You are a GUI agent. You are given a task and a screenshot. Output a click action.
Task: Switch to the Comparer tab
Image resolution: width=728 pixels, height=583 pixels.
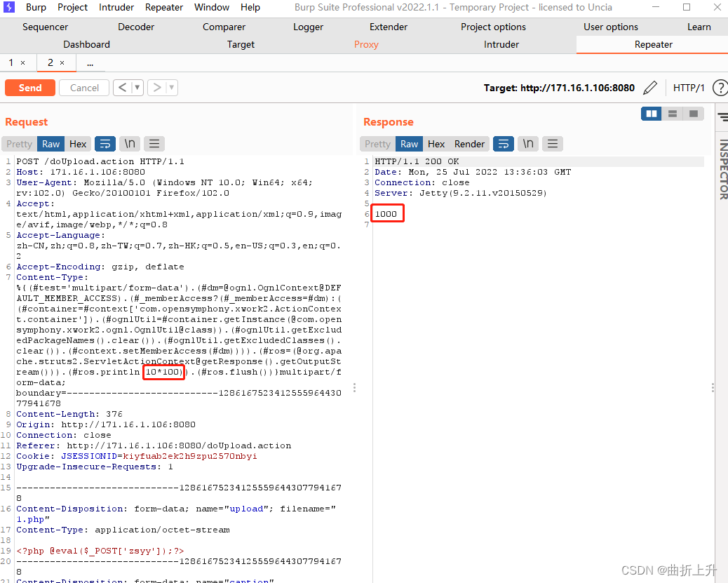[224, 27]
